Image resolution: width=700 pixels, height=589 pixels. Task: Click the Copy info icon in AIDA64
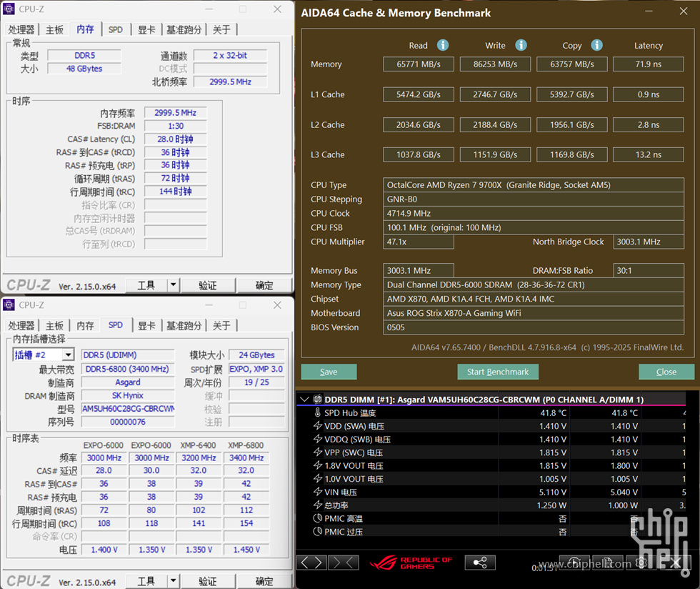click(597, 45)
